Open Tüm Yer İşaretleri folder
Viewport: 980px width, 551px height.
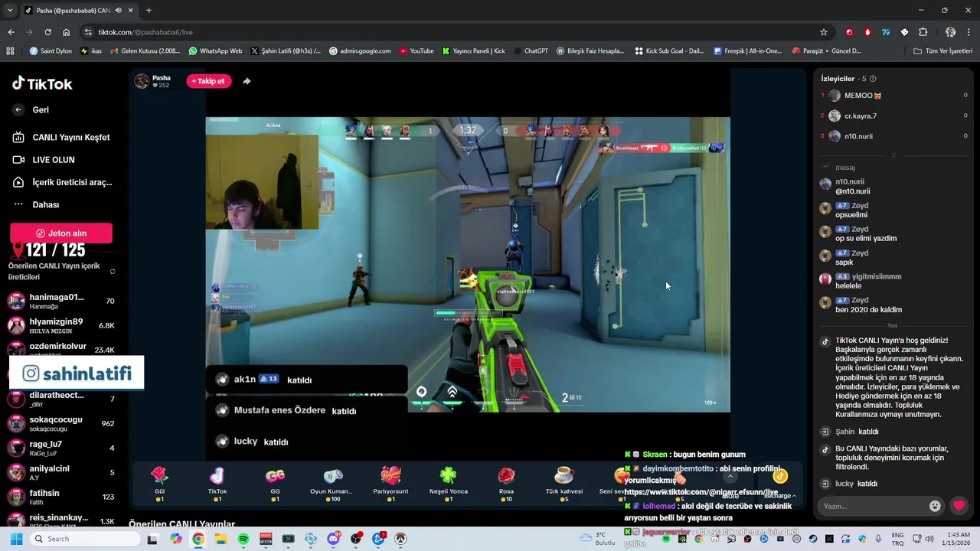point(943,51)
